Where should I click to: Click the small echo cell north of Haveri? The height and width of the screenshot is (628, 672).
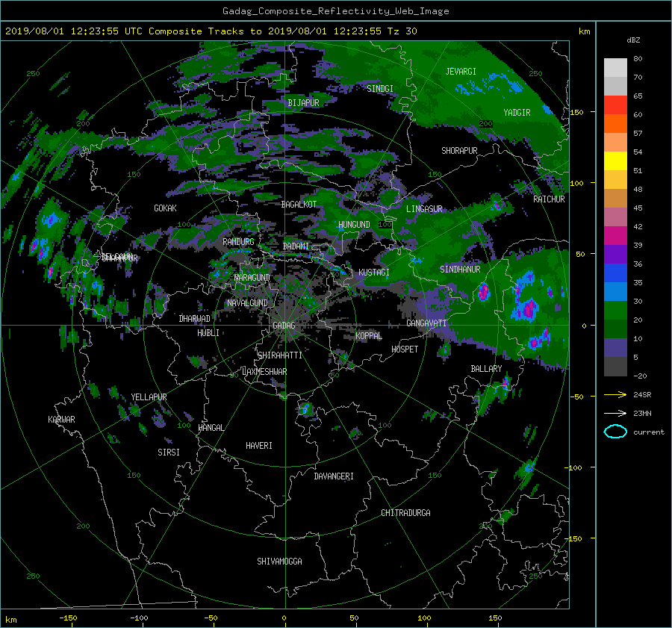[x=306, y=409]
